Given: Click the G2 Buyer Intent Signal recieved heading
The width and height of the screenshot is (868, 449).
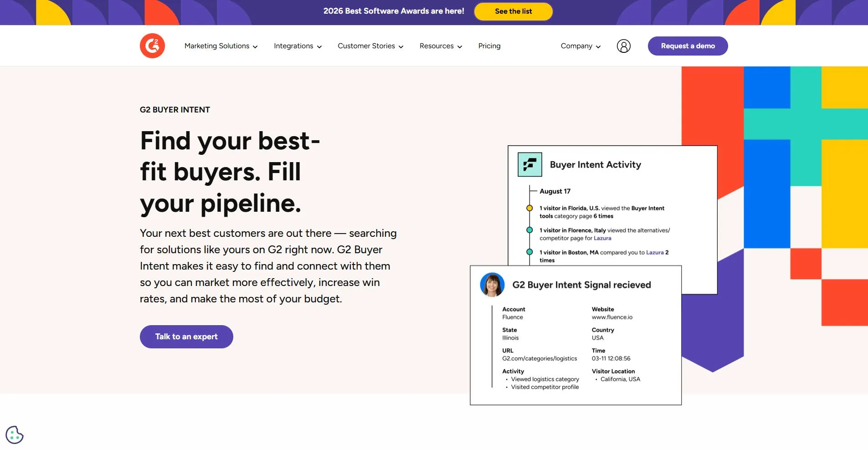Looking at the screenshot, I should point(581,285).
